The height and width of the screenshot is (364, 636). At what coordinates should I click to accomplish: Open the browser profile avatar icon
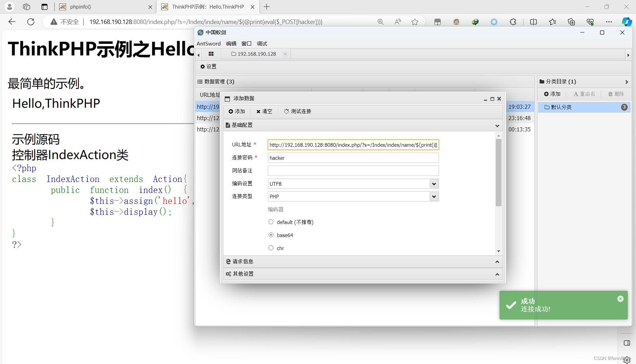click(x=10, y=7)
